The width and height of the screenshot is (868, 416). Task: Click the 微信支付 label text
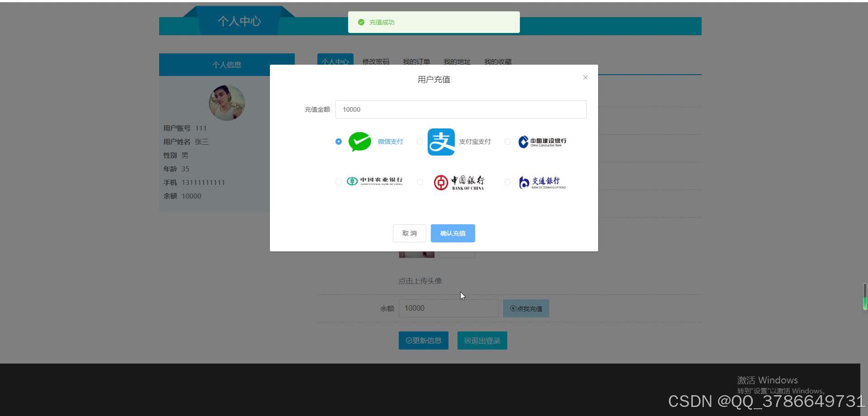pyautogui.click(x=390, y=142)
